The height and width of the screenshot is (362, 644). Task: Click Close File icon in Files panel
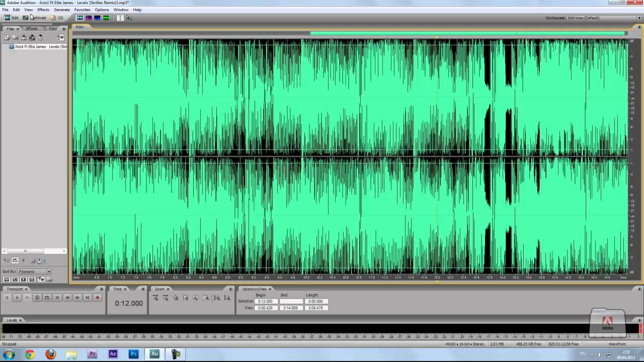point(16,37)
